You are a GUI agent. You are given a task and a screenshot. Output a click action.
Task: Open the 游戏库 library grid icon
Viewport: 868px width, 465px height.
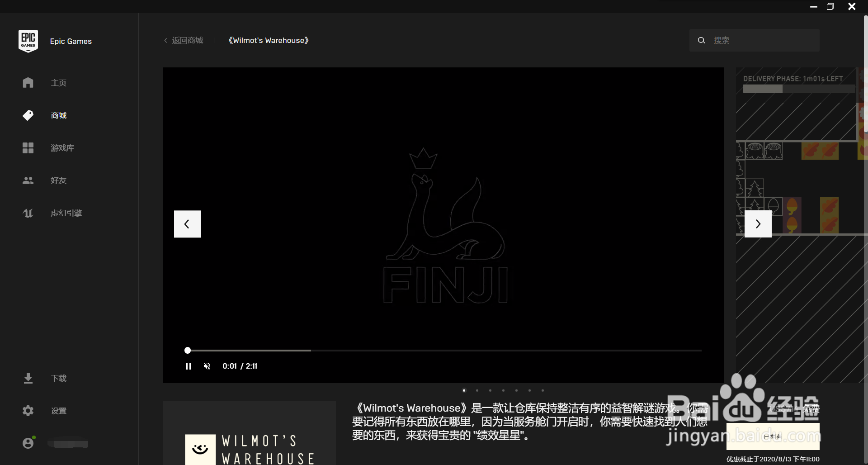[28, 148]
